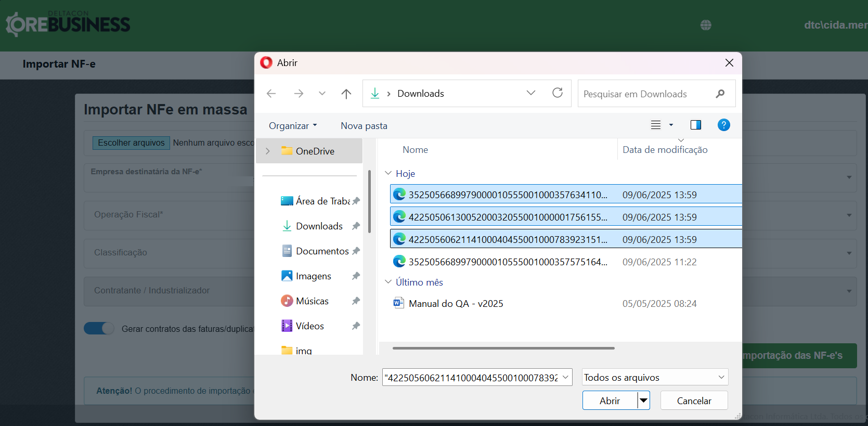The image size is (868, 426).
Task: Click the Up one level arrow
Action: [346, 94]
